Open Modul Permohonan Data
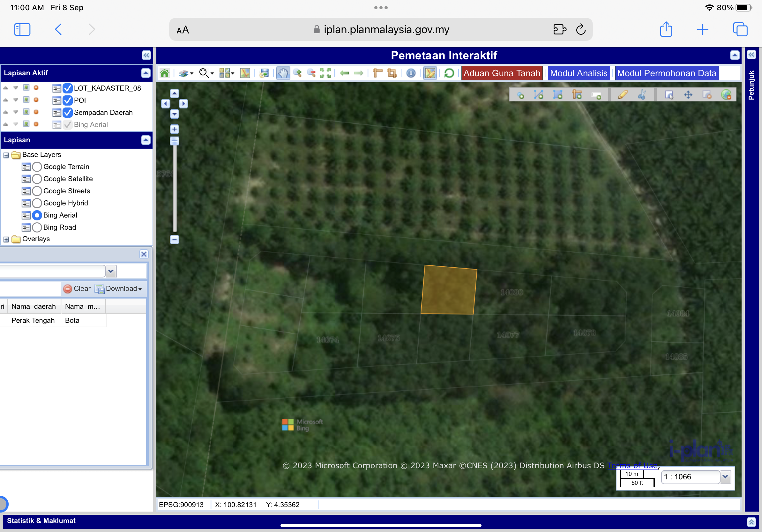 (x=666, y=73)
